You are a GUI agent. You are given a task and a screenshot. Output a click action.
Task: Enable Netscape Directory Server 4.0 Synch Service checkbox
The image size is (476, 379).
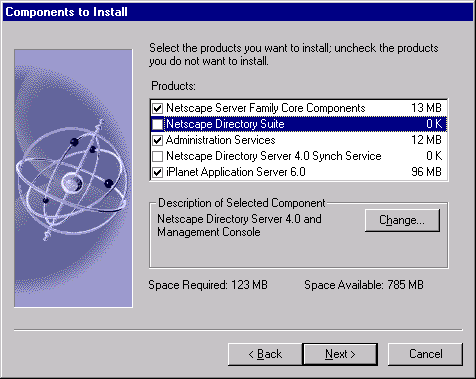point(157,156)
